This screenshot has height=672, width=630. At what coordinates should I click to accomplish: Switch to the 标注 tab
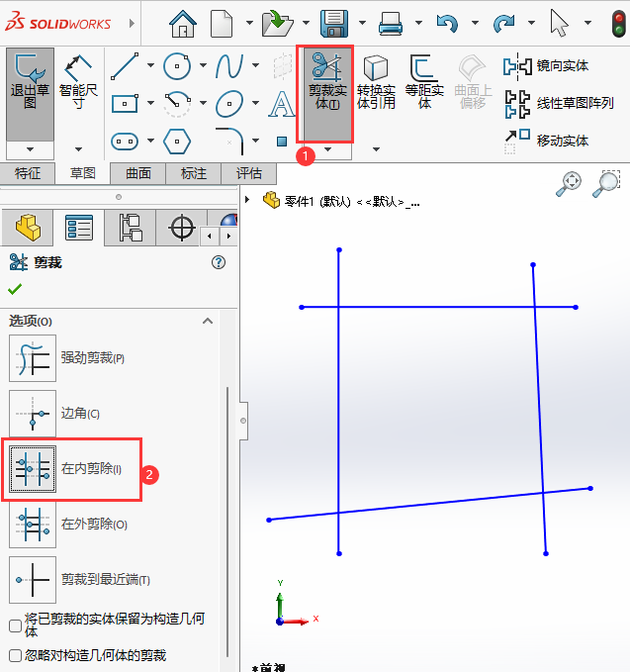194,173
